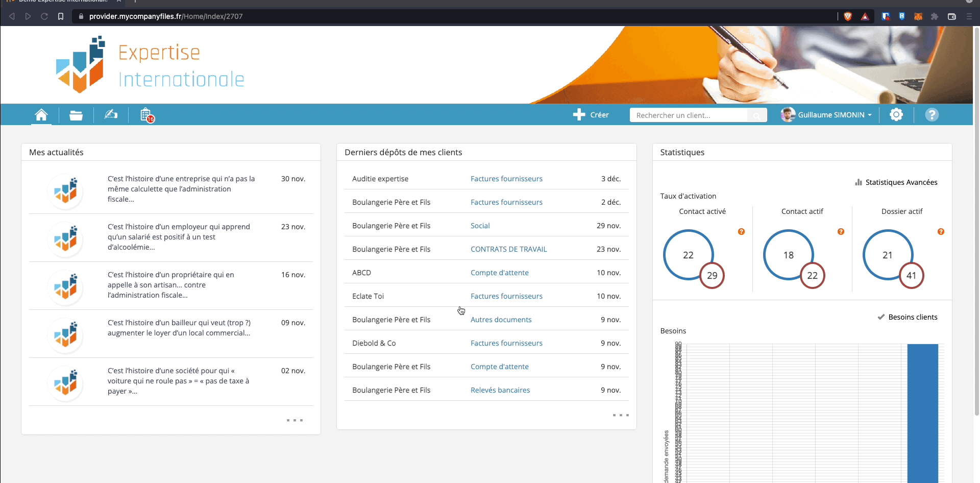Focus the Rechercher un client field
Viewport: 980px width, 483px height.
[x=688, y=115]
